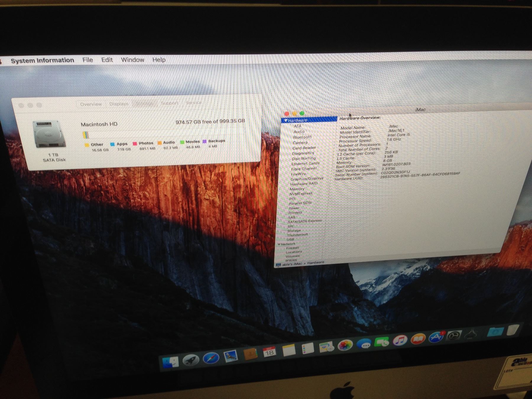The image size is (532, 399).
Task: Open the Calendar icon showing 18
Action: (269, 352)
